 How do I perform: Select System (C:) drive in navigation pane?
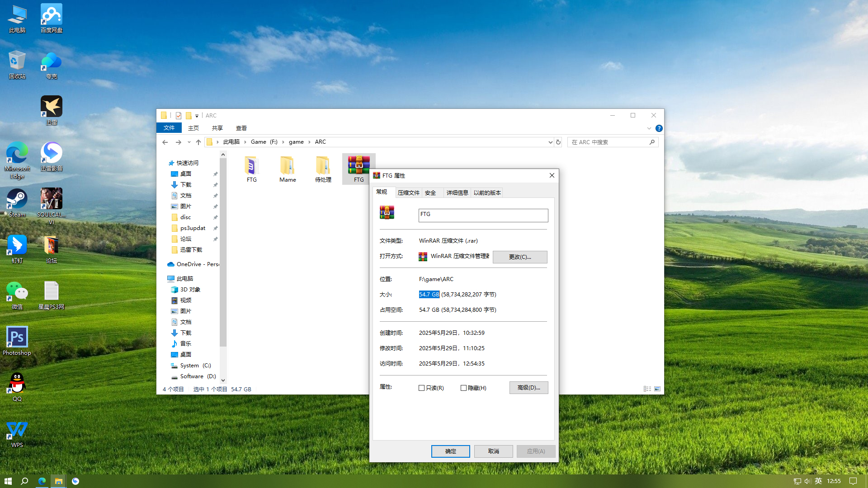[x=195, y=366]
